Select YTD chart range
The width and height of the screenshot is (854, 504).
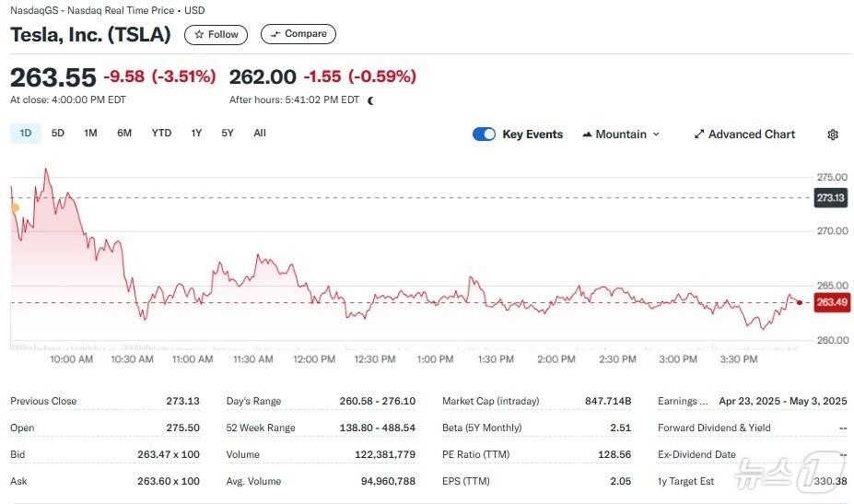(161, 134)
